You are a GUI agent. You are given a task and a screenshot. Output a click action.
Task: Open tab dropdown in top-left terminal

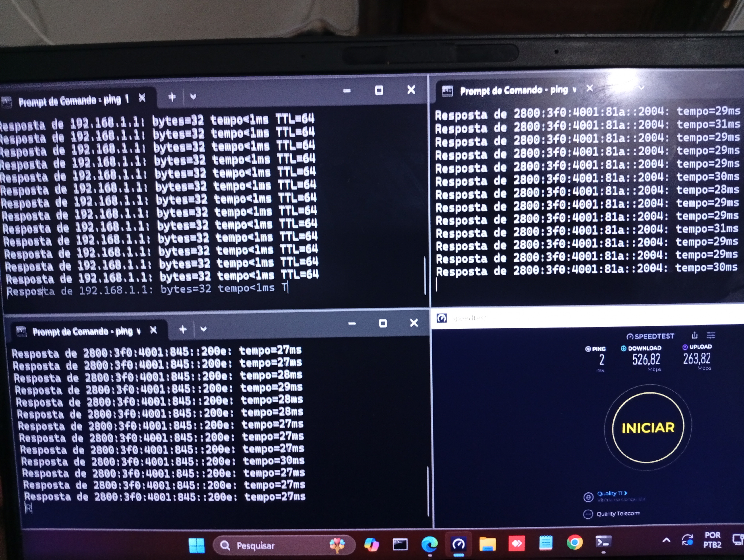click(193, 97)
